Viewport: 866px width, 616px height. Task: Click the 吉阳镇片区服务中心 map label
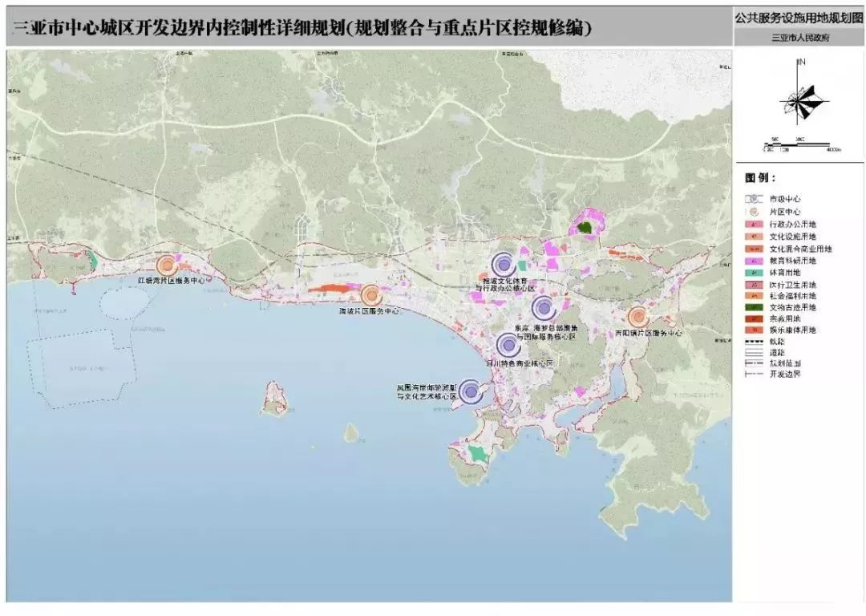(649, 333)
